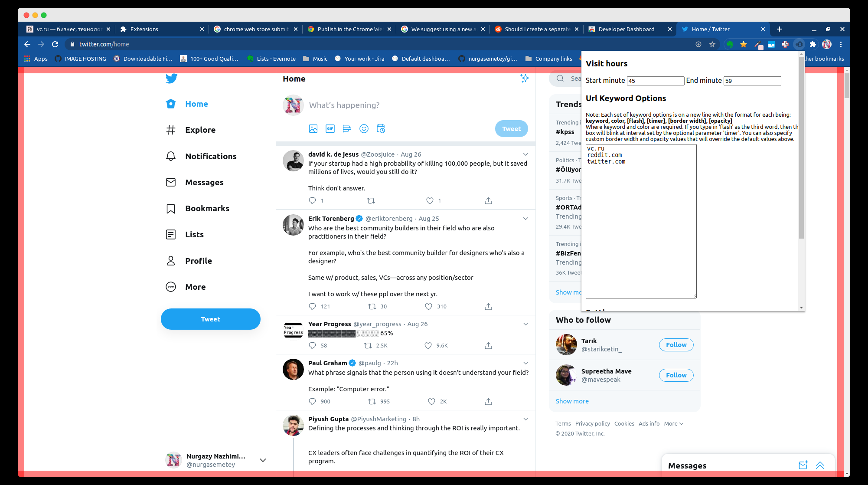The height and width of the screenshot is (485, 868).
Task: Click the sparkle top tweets icon
Action: tap(525, 79)
